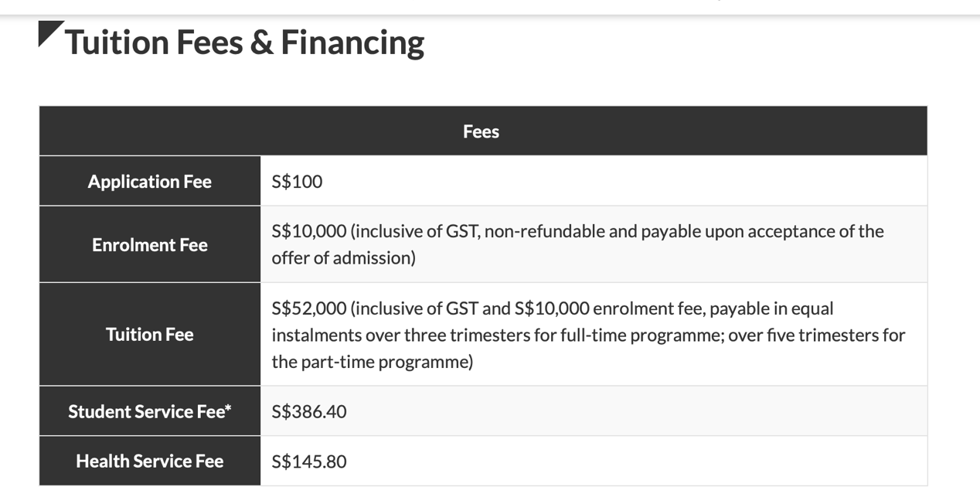Click the S$145.80 health service value
Screen dimensions: 980x487
309,461
